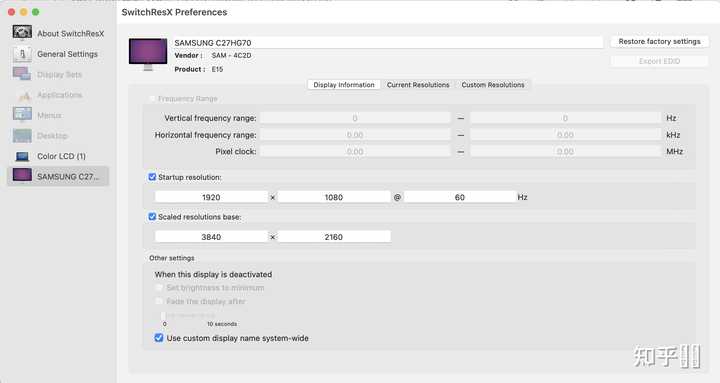Disable Use custom display name system-wide
Viewport: 720px width, 383px height.
[159, 338]
